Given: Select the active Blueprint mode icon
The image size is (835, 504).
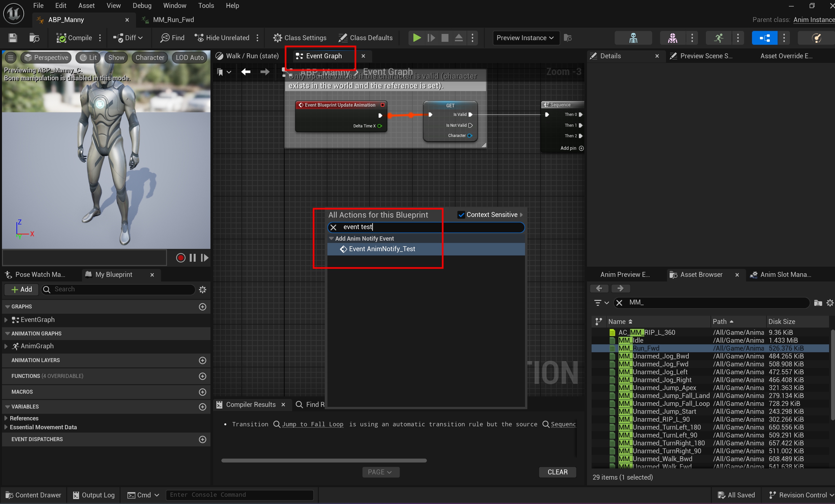Looking at the screenshot, I should click(765, 38).
